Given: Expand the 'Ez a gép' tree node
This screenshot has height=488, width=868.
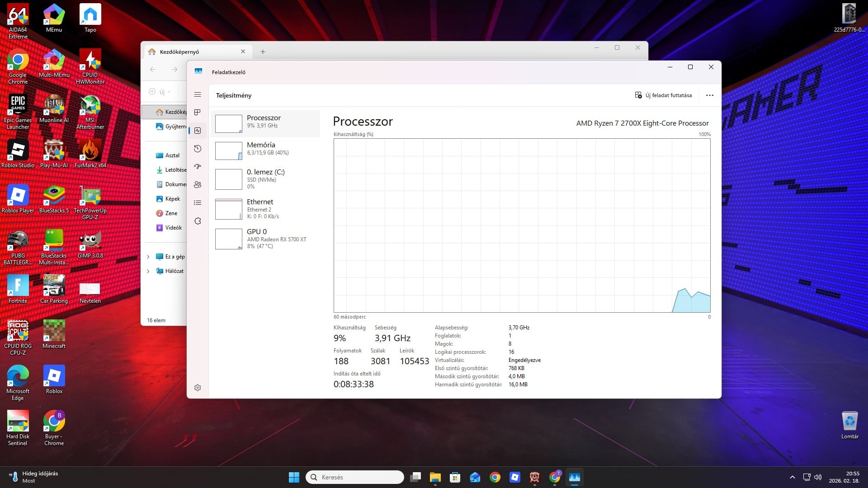Looking at the screenshot, I should tap(148, 257).
